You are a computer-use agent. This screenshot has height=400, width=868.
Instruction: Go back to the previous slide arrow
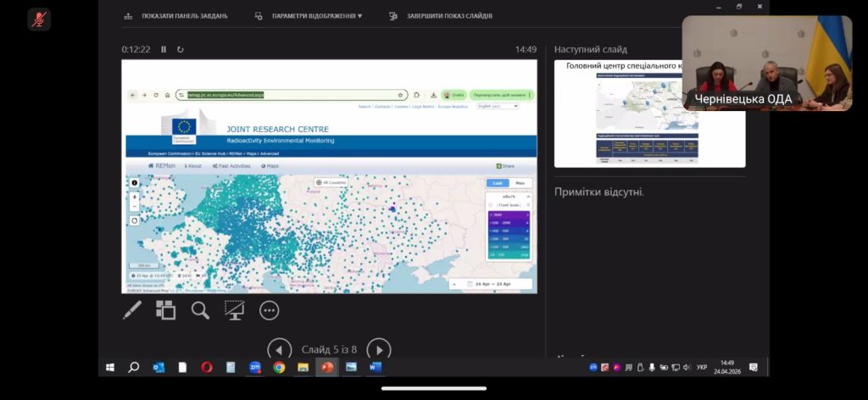pyautogui.click(x=279, y=349)
